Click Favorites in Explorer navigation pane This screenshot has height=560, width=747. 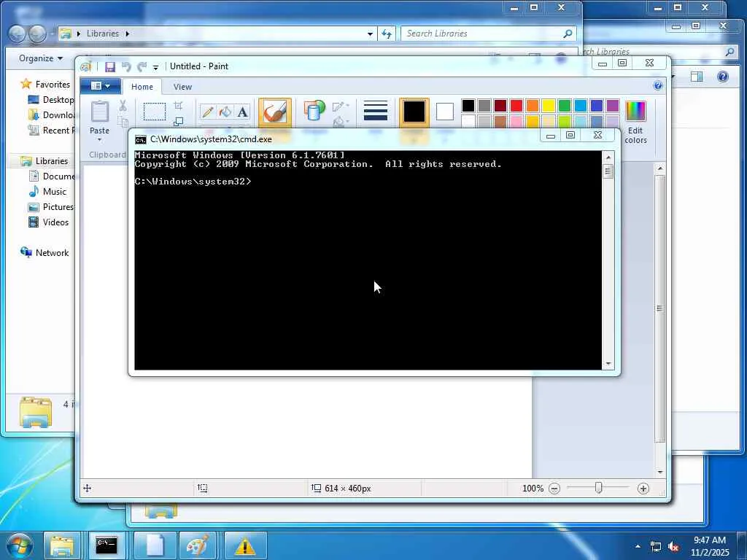[53, 85]
